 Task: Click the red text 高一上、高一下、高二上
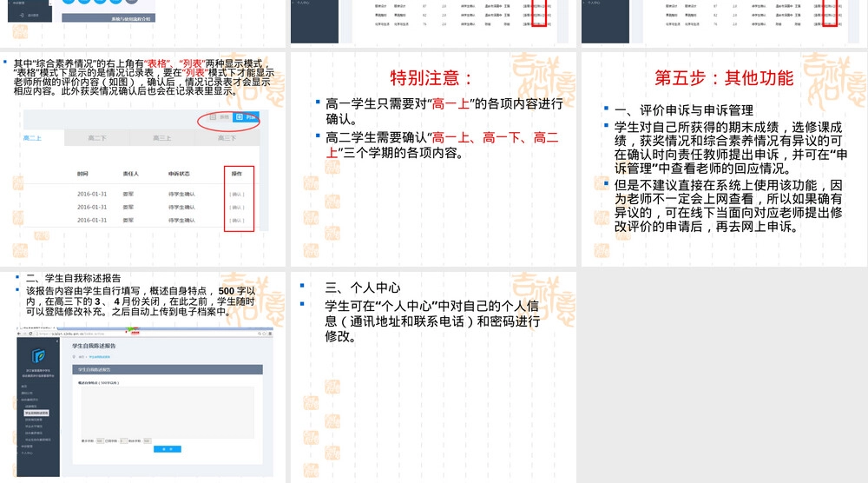(x=443, y=144)
